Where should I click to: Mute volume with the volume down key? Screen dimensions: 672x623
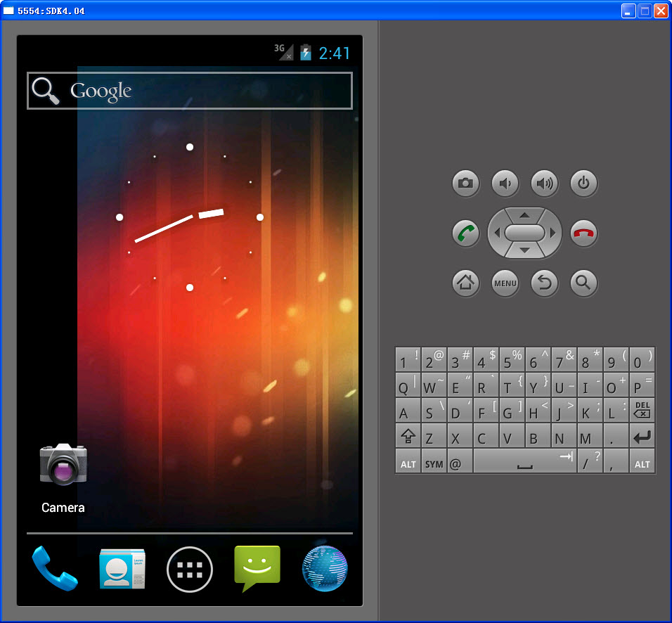505,184
